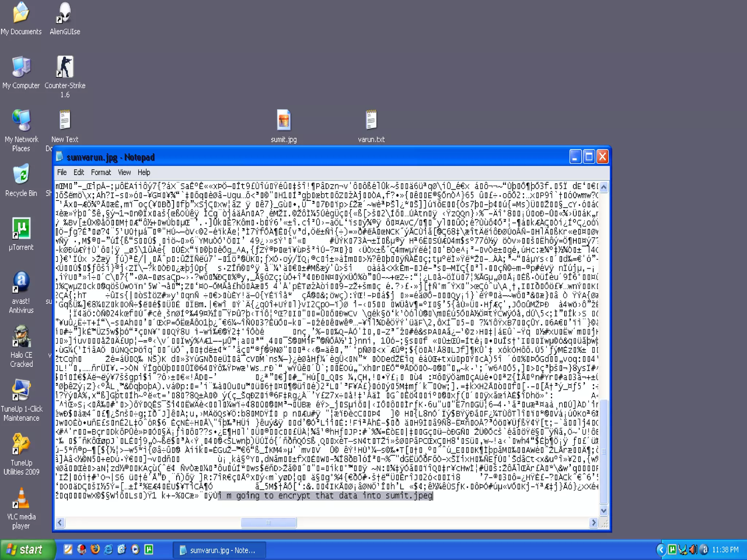Launch VLC media player shortcut
747x560 pixels.
21,499
